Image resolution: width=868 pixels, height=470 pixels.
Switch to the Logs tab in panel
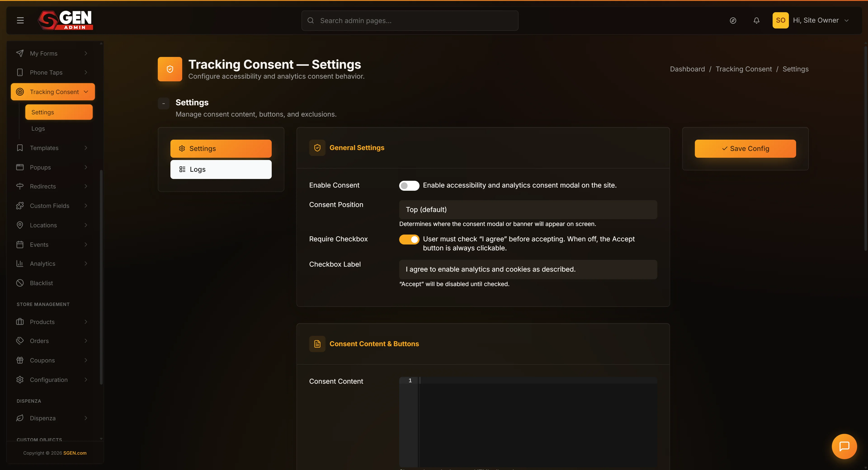coord(221,169)
